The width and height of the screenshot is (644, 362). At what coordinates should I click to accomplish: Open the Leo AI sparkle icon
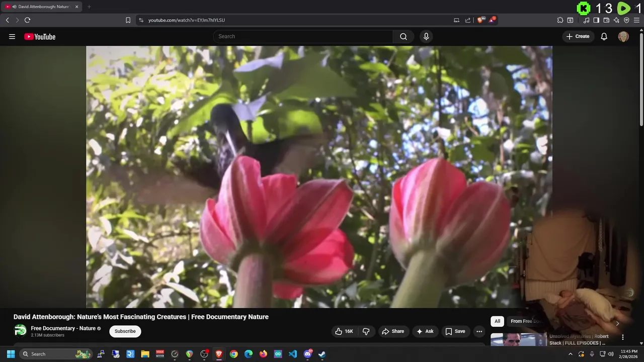coord(616,20)
